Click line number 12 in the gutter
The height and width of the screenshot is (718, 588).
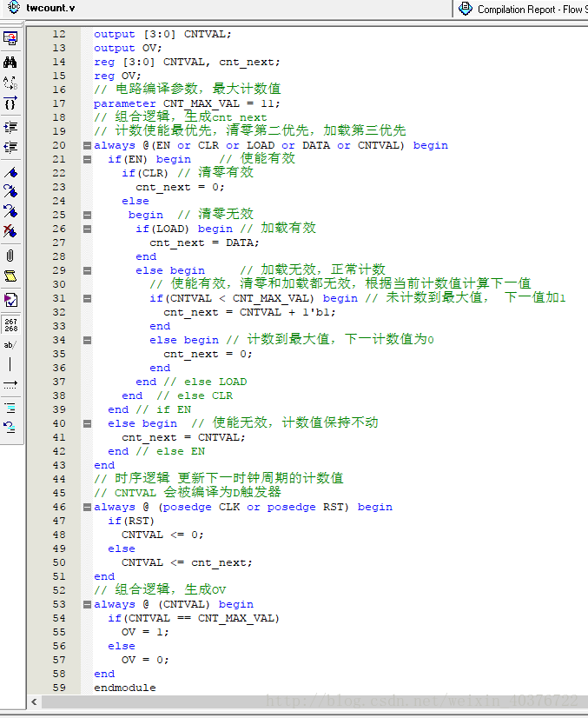click(59, 35)
